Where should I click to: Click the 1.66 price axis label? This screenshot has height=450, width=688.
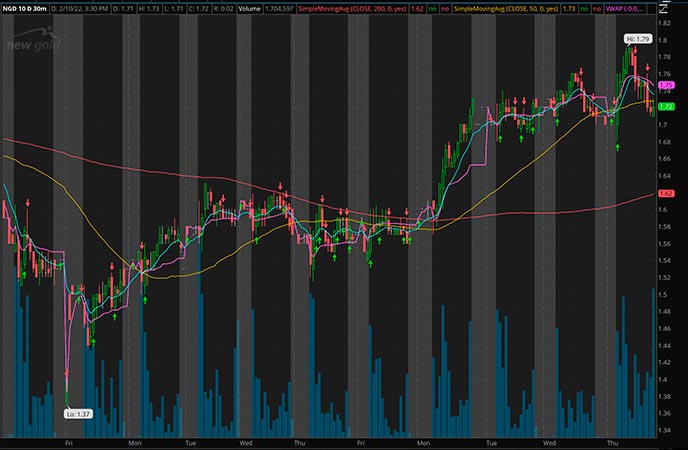pyautogui.click(x=664, y=159)
